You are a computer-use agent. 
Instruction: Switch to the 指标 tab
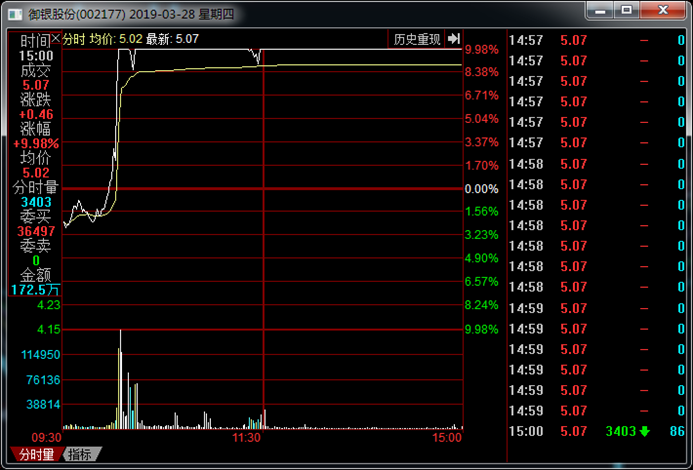[x=79, y=455]
